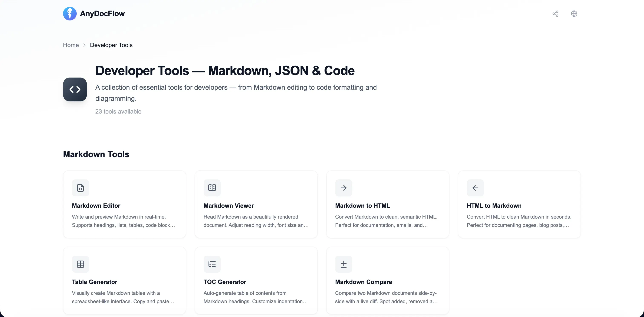The width and height of the screenshot is (644, 317).
Task: Click the 'A collection of essential tools' subtitle
Action: pyautogui.click(x=236, y=93)
